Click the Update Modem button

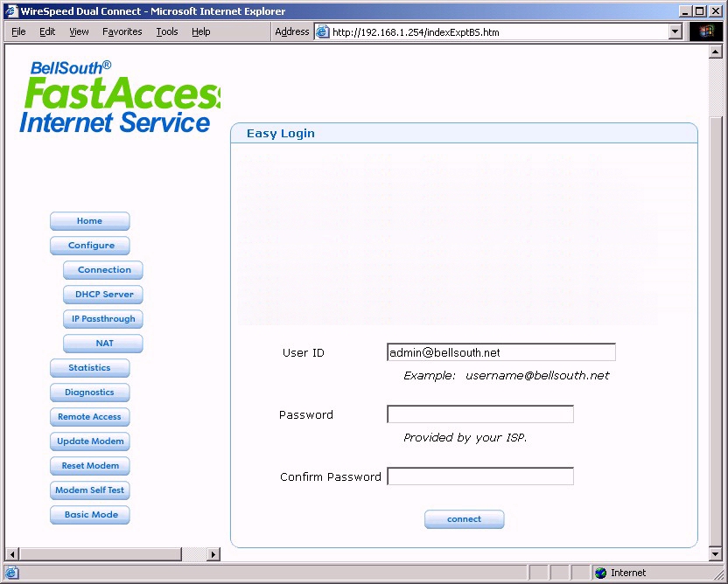(x=89, y=441)
